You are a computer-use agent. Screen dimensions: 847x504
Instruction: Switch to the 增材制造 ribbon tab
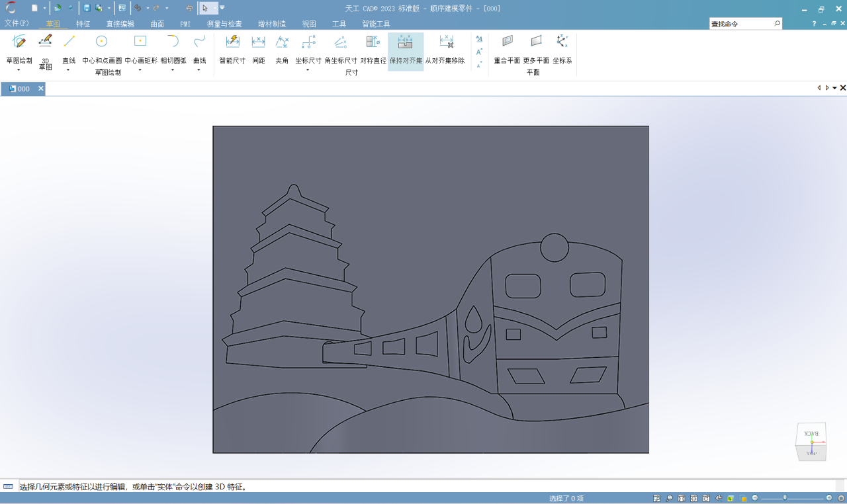click(272, 24)
